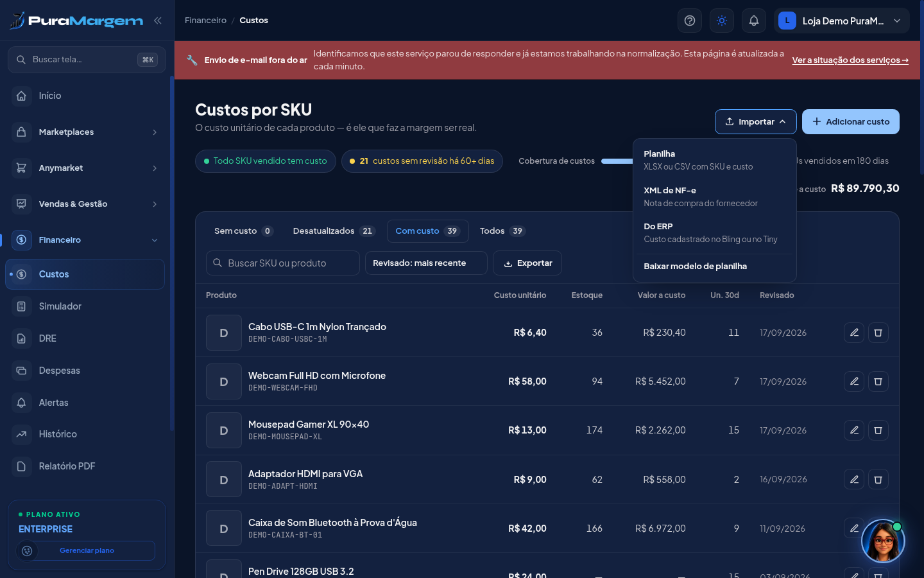Open Alertas in the sidebar

point(85,403)
